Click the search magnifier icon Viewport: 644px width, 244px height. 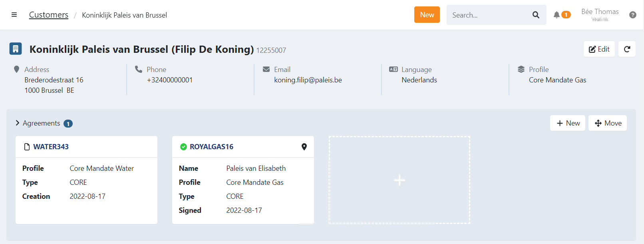536,15
